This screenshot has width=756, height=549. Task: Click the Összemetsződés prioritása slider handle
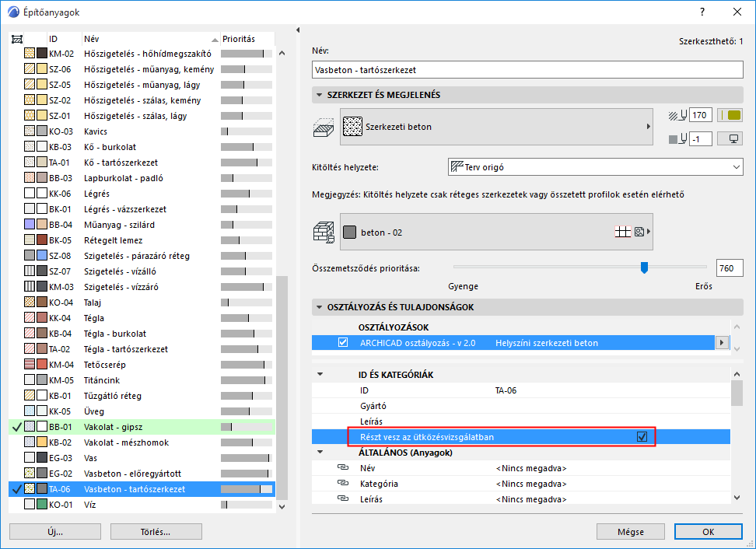[644, 267]
